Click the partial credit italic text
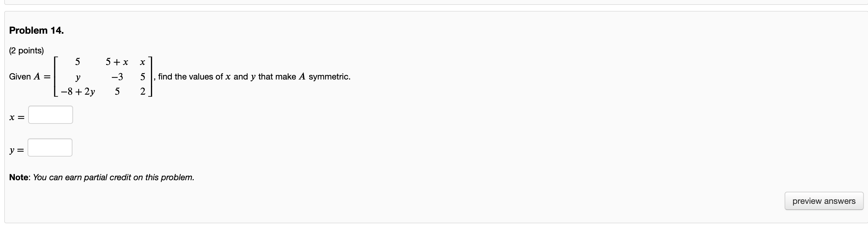868x233 pixels. click(x=114, y=177)
